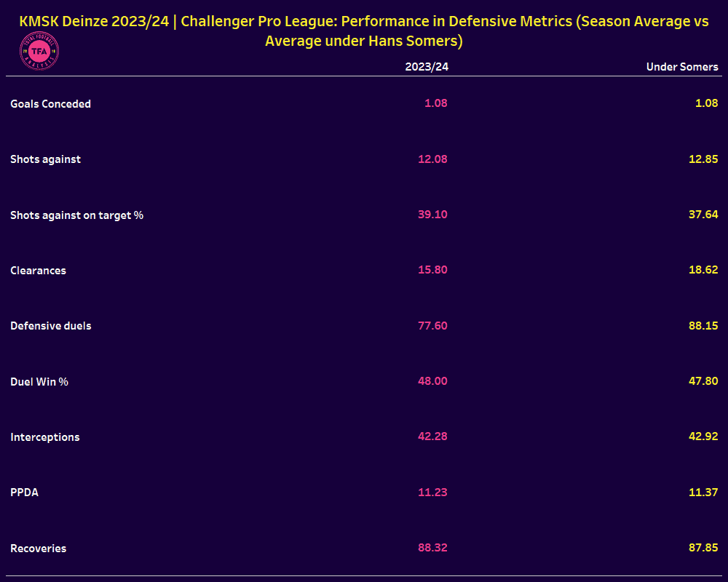The width and height of the screenshot is (728, 582).
Task: Click the pink 12.08 shots against value
Action: point(432,159)
